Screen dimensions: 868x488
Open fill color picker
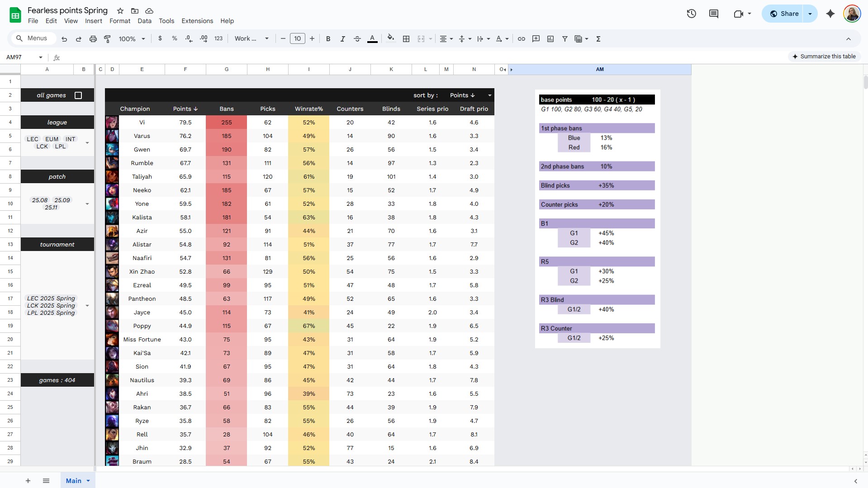391,38
